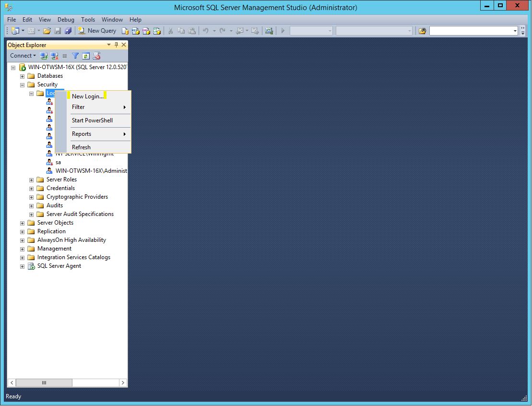Click the Object Explorer horizontal scrollbar thumb
The image size is (532, 406).
point(44,383)
